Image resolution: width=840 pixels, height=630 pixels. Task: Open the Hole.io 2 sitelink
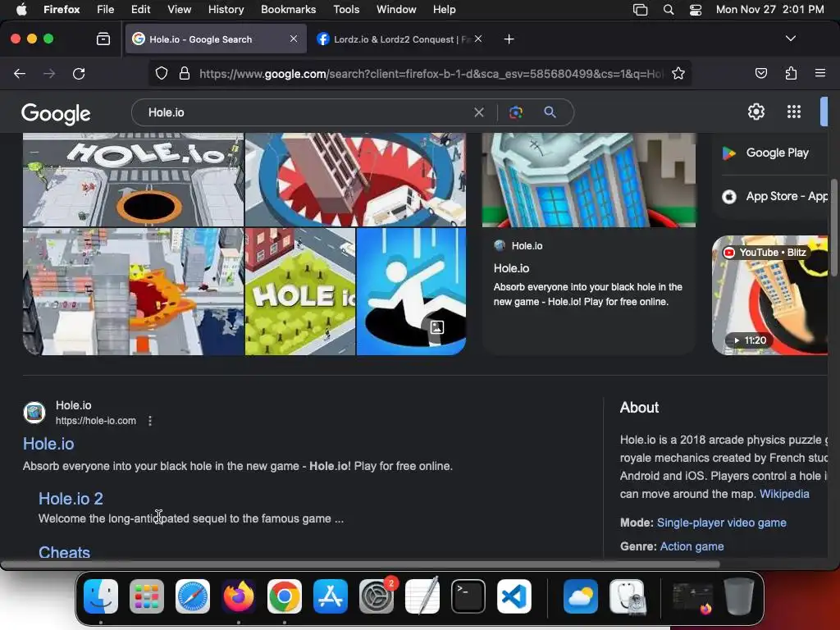pyautogui.click(x=71, y=498)
